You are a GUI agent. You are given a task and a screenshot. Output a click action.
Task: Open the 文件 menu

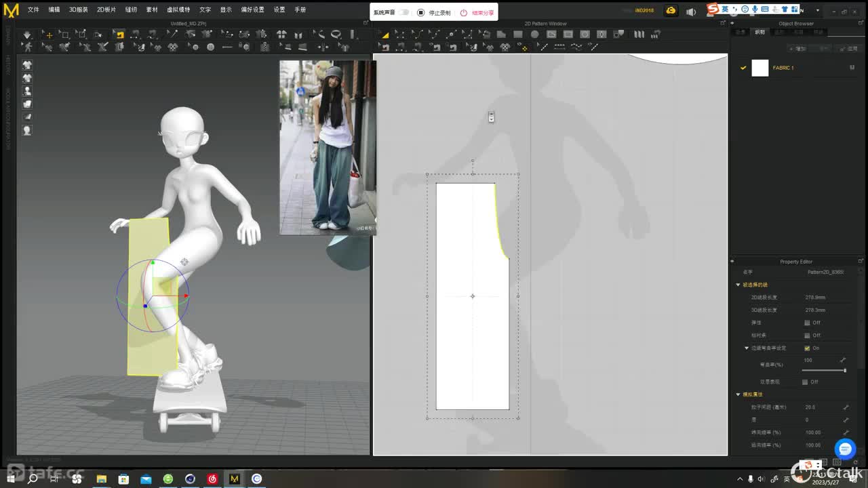point(33,10)
